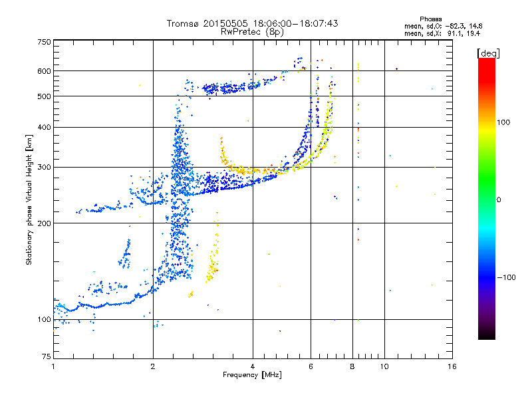
Task: Click the 'mean, sd,X: 91.1, 19.4' line
Action: pyautogui.click(x=442, y=33)
